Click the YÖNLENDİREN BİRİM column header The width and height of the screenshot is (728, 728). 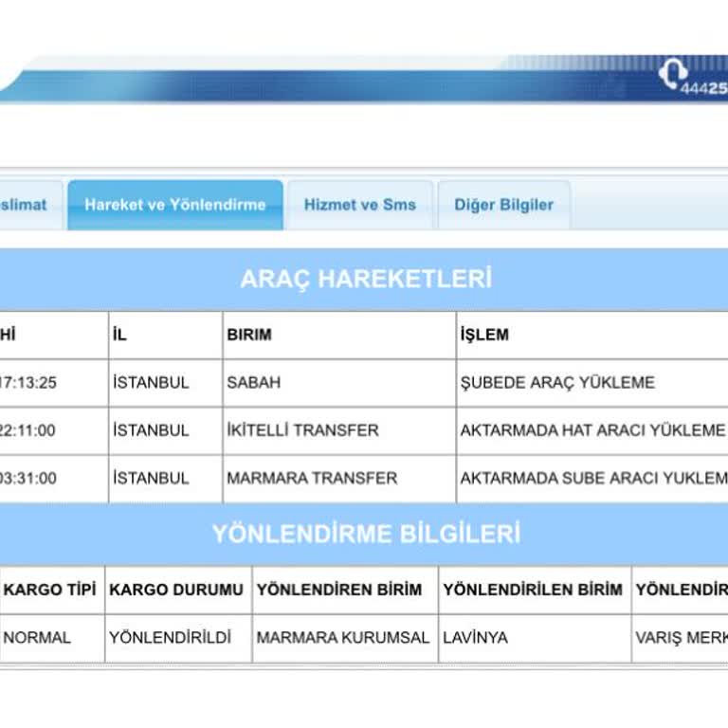(x=345, y=590)
